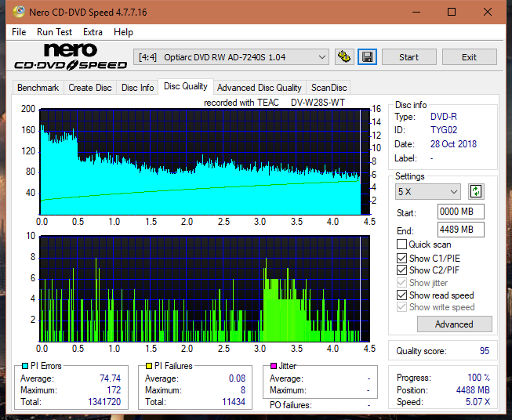This screenshot has height=420, width=512.
Task: Toggle the Show jitter checkbox
Action: [401, 283]
